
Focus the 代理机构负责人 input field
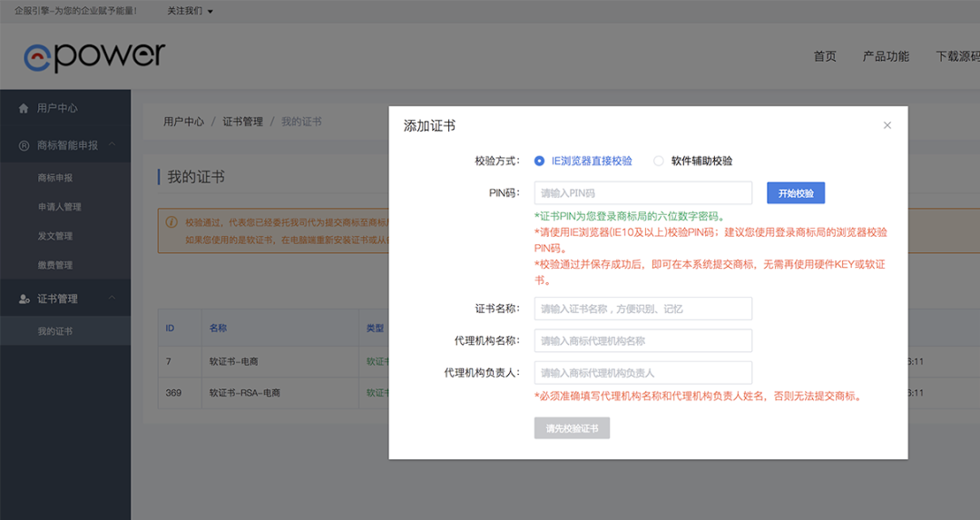click(x=643, y=373)
